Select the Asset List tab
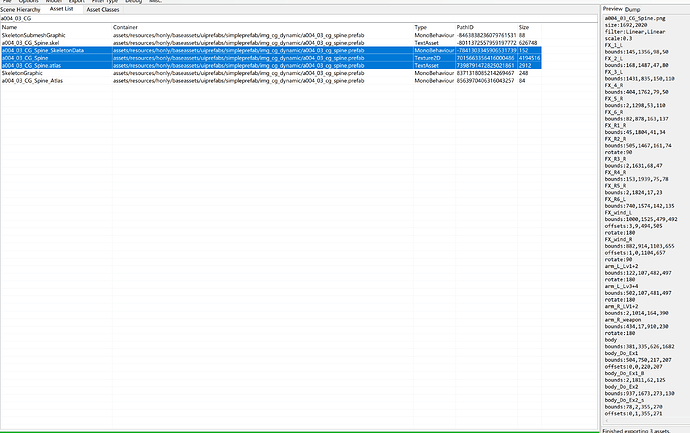 (x=62, y=10)
